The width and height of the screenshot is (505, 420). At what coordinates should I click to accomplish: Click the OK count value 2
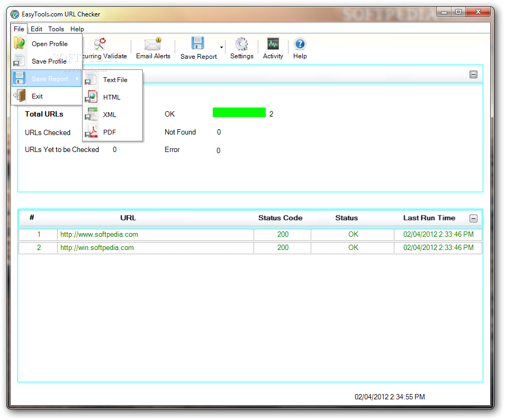271,114
